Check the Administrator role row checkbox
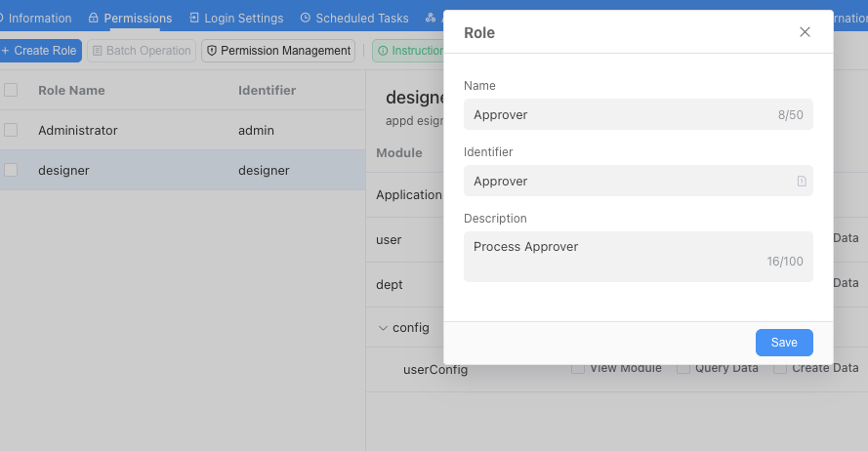The width and height of the screenshot is (868, 451). coord(11,130)
